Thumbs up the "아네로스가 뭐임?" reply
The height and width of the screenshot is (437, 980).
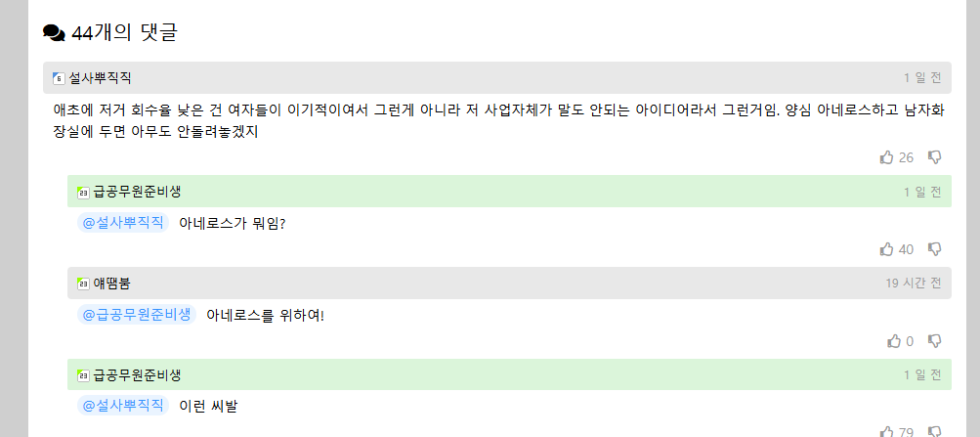[887, 249]
